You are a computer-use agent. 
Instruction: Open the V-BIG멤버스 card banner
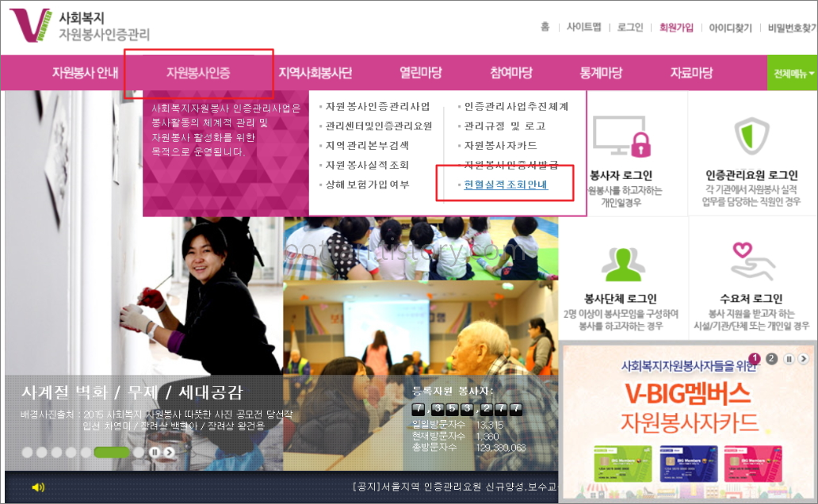point(687,422)
